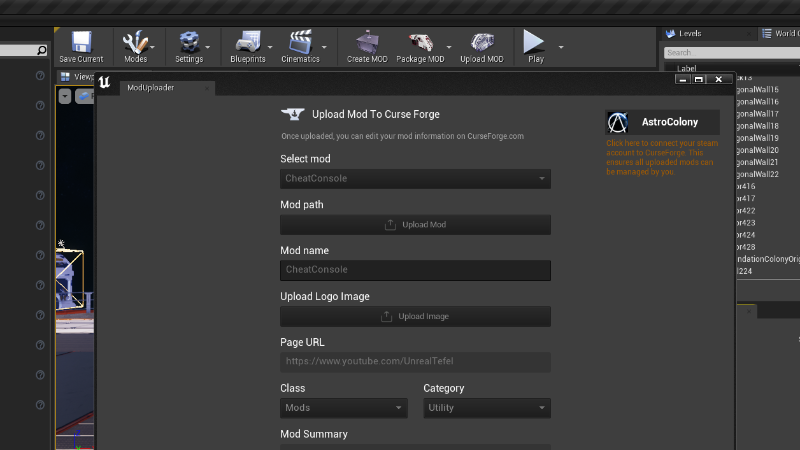
Task: Expand the Settings dropdown arrow
Action: pos(208,47)
